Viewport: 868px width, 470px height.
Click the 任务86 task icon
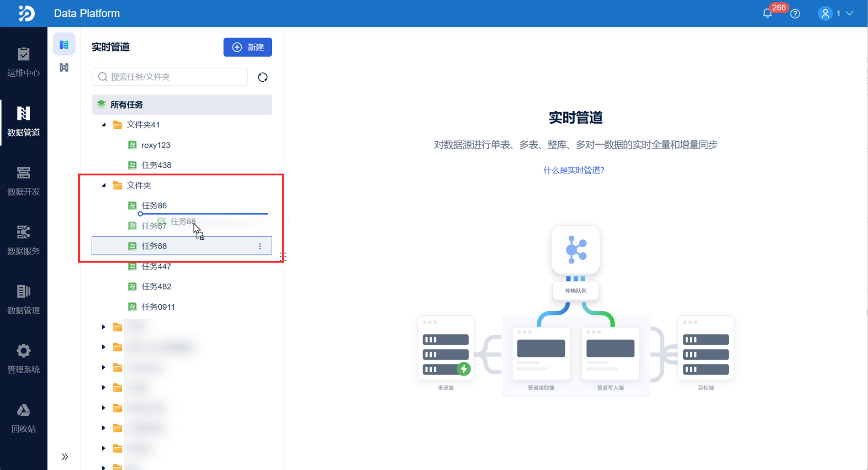pos(132,206)
